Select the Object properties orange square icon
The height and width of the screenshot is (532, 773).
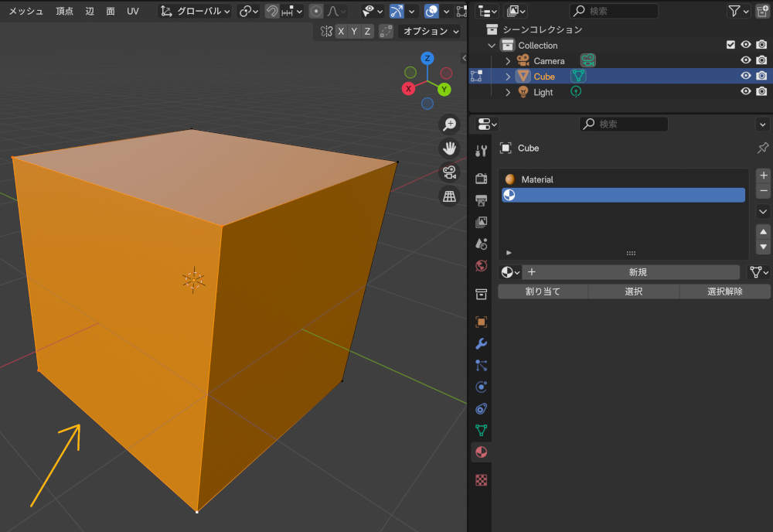tap(481, 322)
